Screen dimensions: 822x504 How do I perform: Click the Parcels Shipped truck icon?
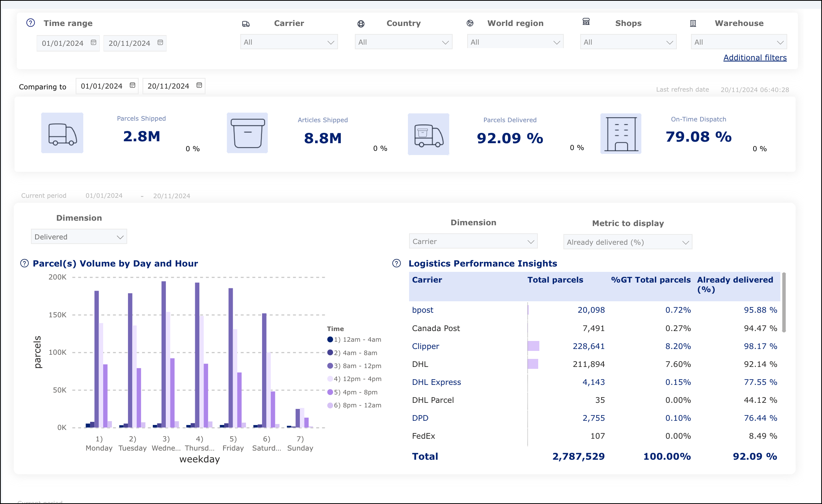[x=62, y=133]
